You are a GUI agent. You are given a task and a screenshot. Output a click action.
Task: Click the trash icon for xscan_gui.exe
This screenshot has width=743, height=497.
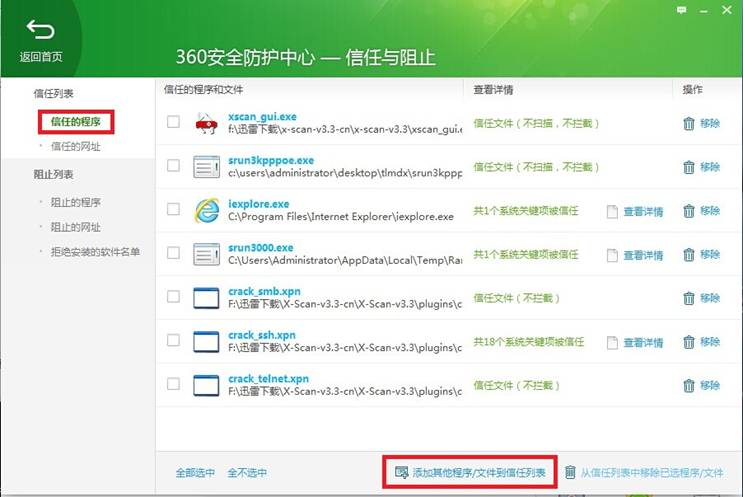[x=689, y=124]
